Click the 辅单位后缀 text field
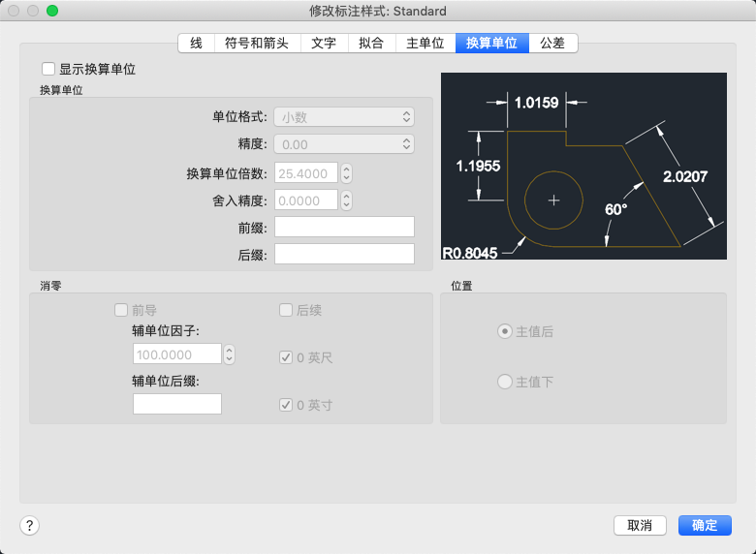 point(177,404)
